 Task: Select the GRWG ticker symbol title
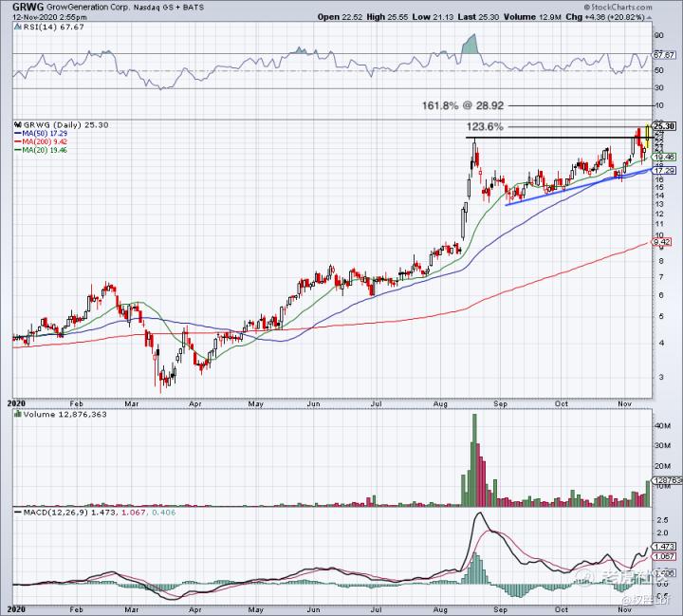point(28,7)
